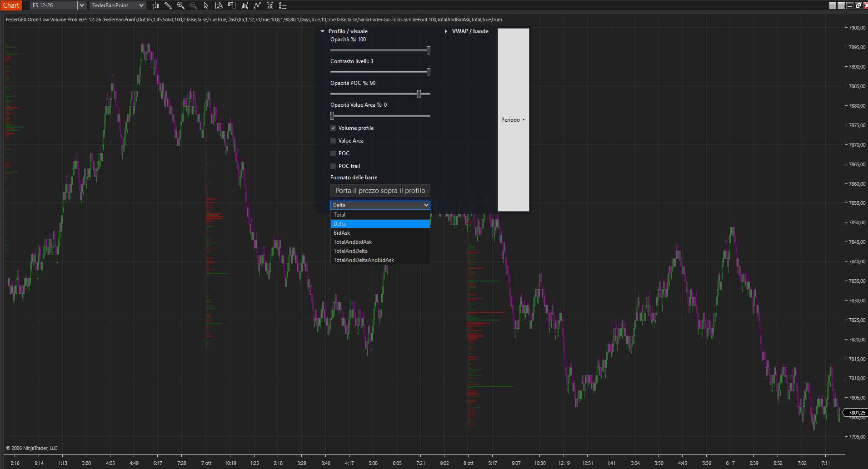Enable the POC checkbox
Image resolution: width=868 pixels, height=469 pixels.
(x=333, y=153)
